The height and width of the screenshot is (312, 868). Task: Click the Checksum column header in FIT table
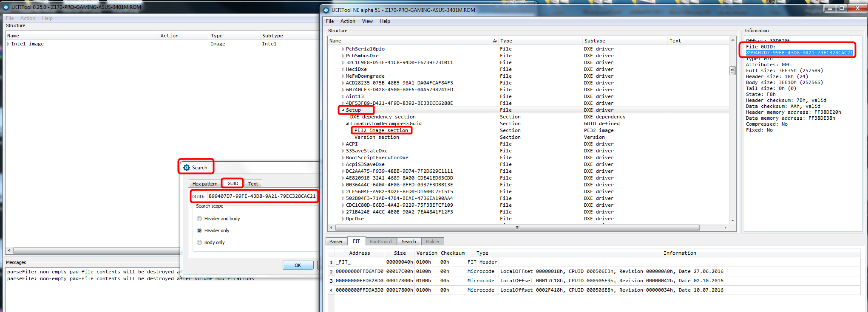pos(452,253)
